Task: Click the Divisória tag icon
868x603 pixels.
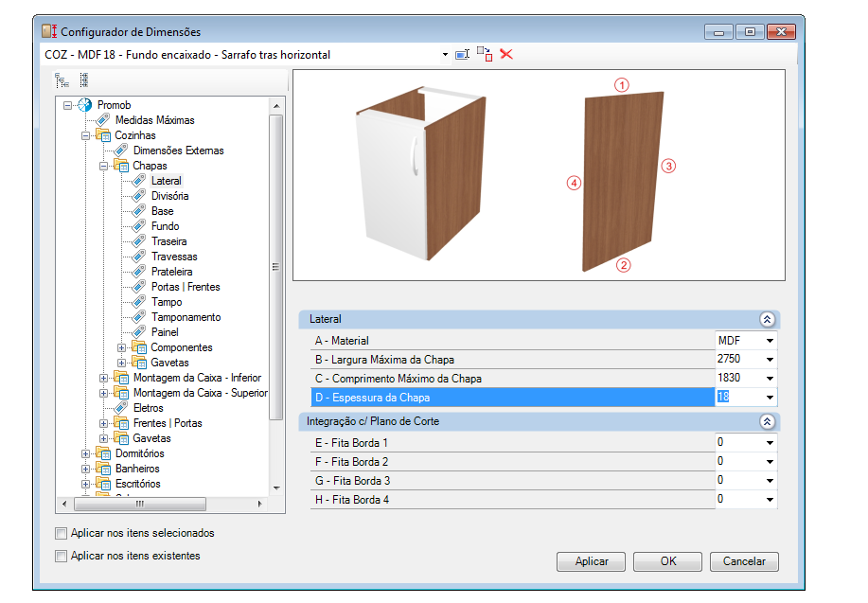Action: [139, 195]
